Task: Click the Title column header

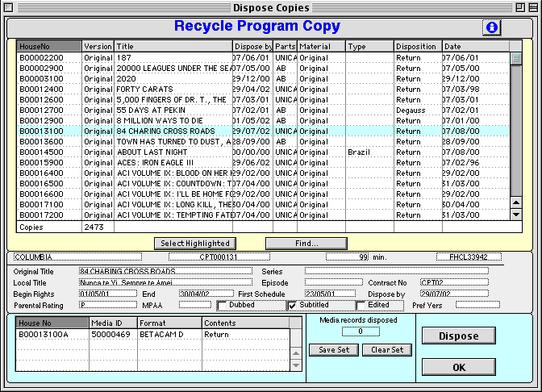Action: pos(173,46)
